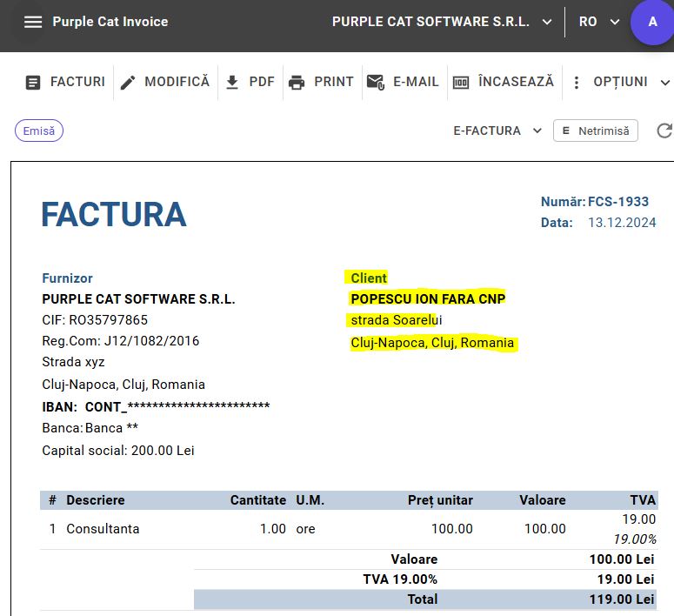The width and height of the screenshot is (674, 616).
Task: Click the 19.00% VAT rate italic text
Action: pyautogui.click(x=635, y=539)
